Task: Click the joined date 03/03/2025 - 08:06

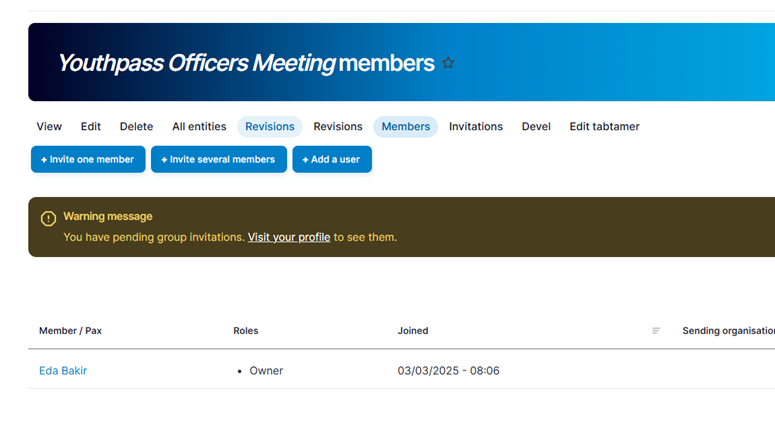Action: (448, 371)
